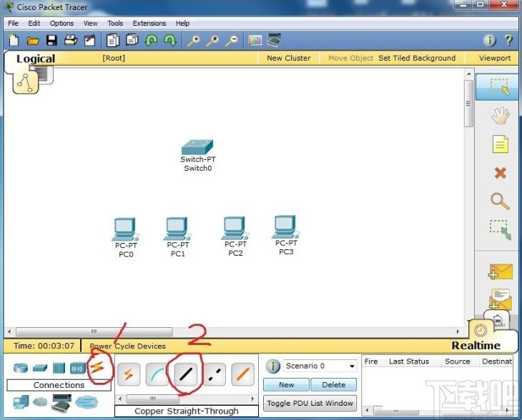Switch to Simulation mode tab behind Realtime
The width and height of the screenshot is (522, 420).
point(497,319)
